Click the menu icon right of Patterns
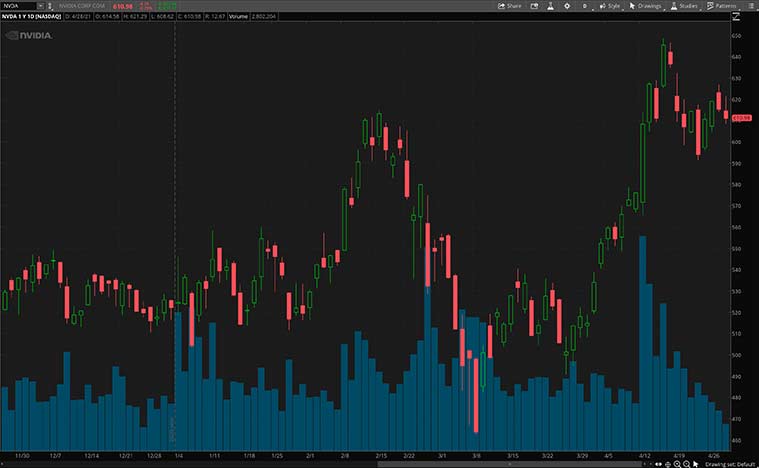 click(751, 6)
